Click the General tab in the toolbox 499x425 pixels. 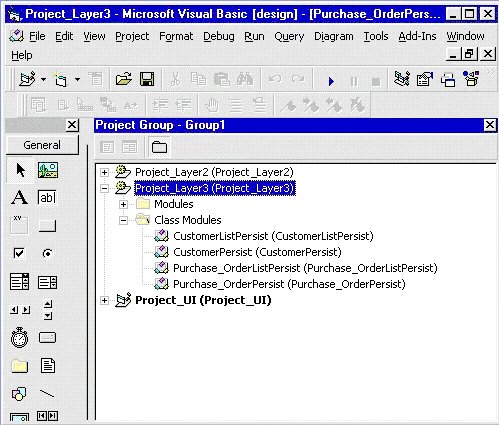point(42,145)
